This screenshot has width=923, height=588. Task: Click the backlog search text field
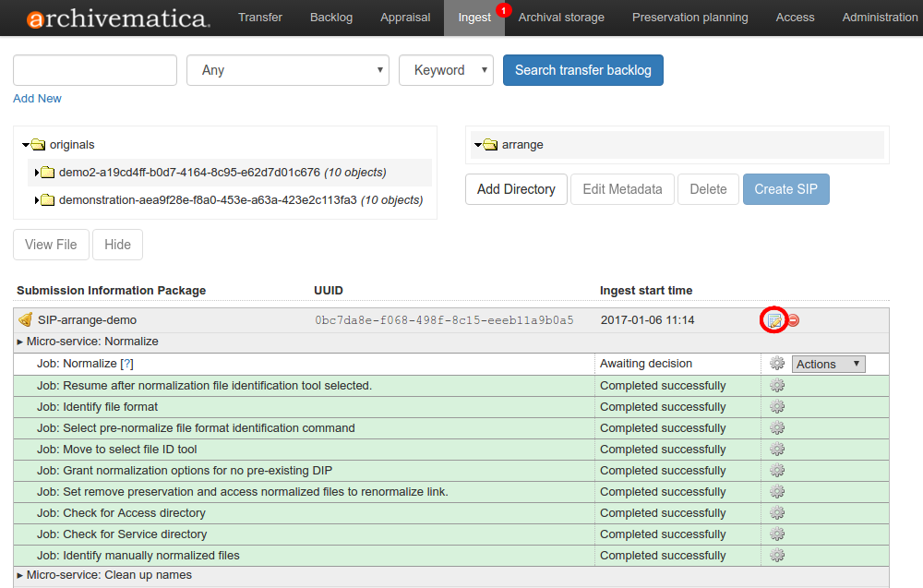95,70
